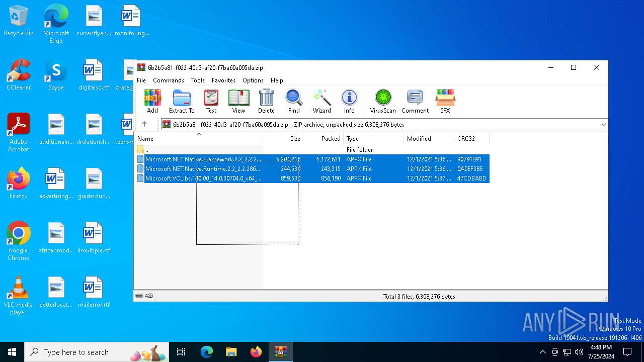The width and height of the screenshot is (644, 362).
Task: Open the Comment tool
Action: coord(415,101)
